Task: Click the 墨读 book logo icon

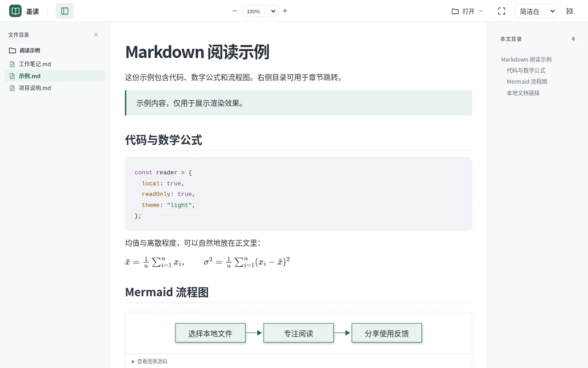Action: 16,11
